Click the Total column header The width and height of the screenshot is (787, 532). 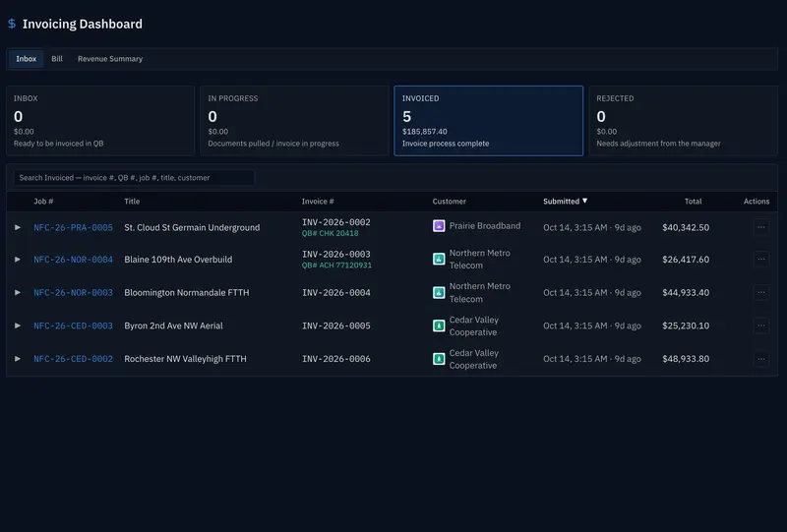(694, 202)
